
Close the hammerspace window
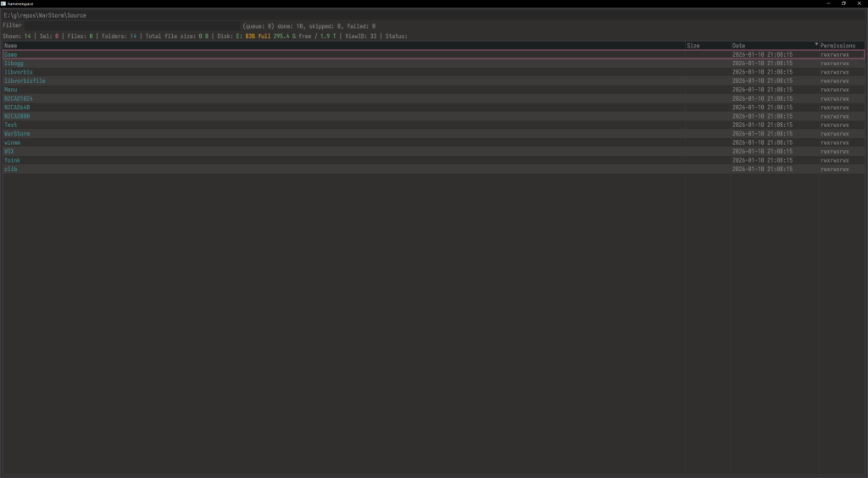[x=860, y=3]
